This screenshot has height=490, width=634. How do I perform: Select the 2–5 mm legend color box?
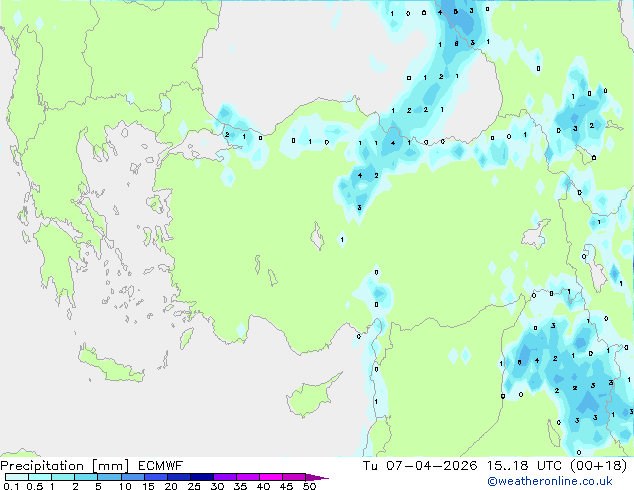[86, 477]
